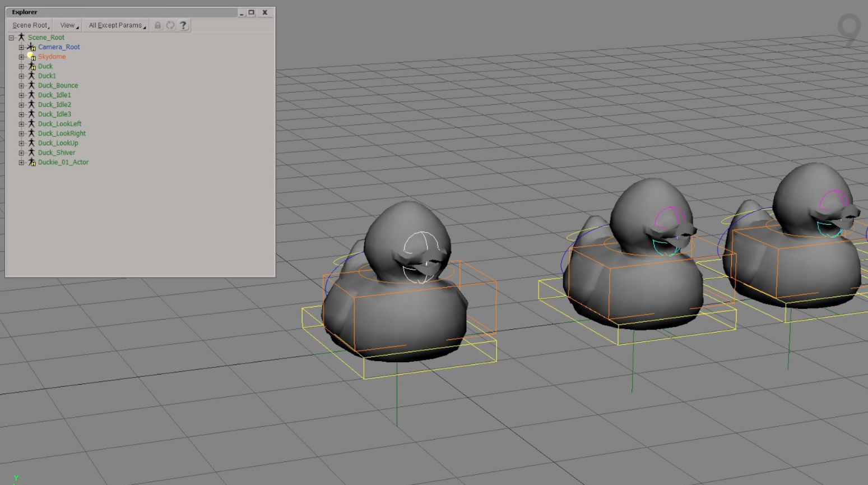Expand the Duck_Bounce node
868x485 pixels.
tap(21, 85)
